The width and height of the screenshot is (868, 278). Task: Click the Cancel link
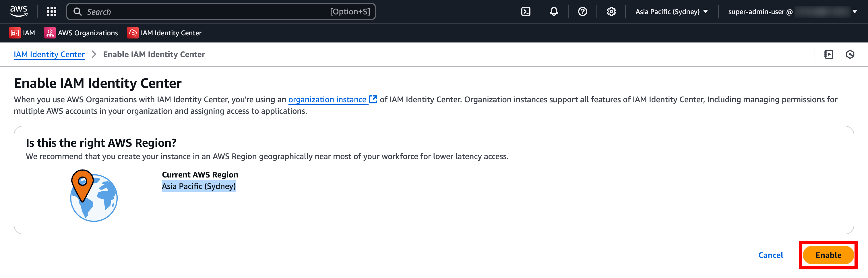point(771,255)
